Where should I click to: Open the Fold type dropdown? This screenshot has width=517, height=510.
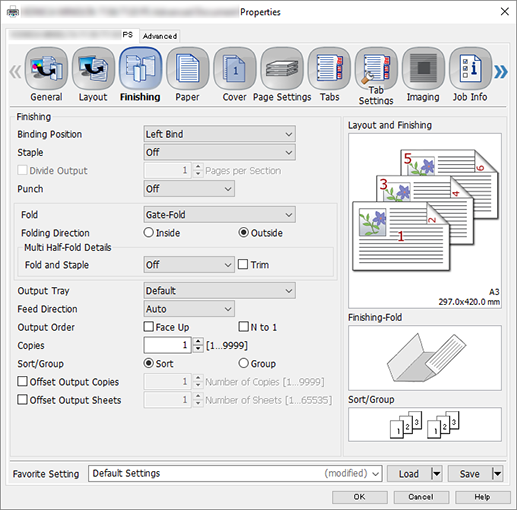(220, 214)
